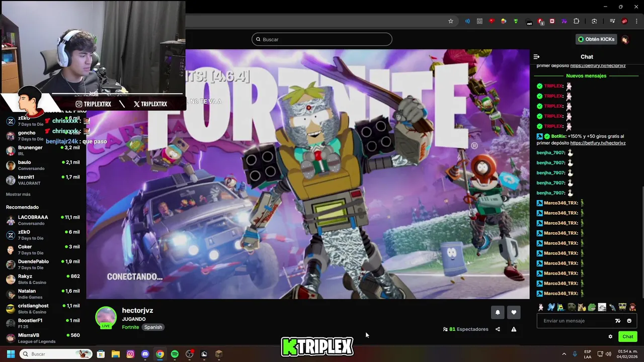
Task: Insert the cat thumbs-up emote
Action: click(581, 308)
